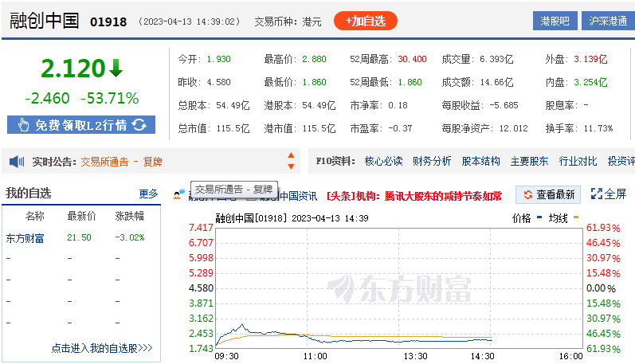Screen dimensions: 635x364
Task: Open 行业对比 F10 link
Action: click(578, 161)
